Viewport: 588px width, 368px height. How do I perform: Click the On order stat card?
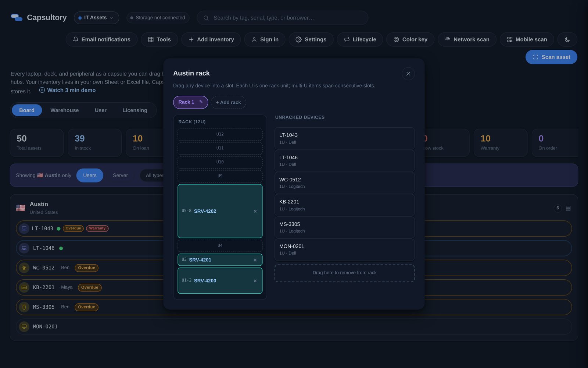pyautogui.click(x=555, y=143)
